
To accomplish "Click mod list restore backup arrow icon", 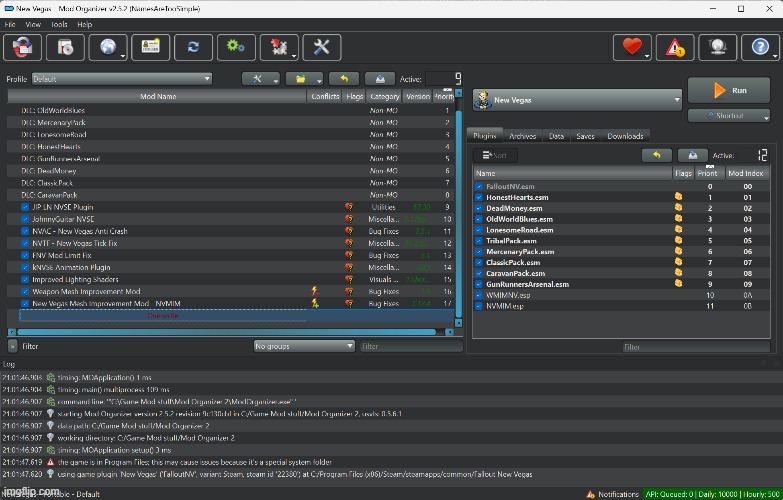I will tap(344, 79).
